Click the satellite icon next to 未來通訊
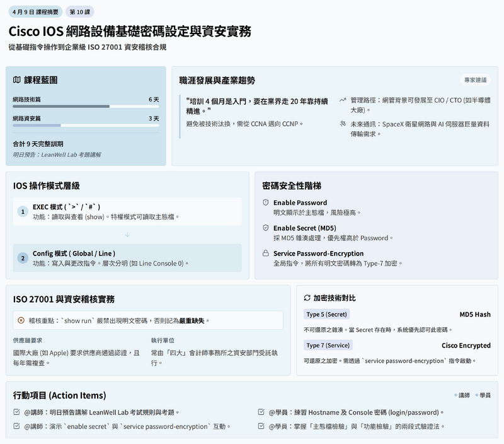The image size is (504, 444). [343, 124]
